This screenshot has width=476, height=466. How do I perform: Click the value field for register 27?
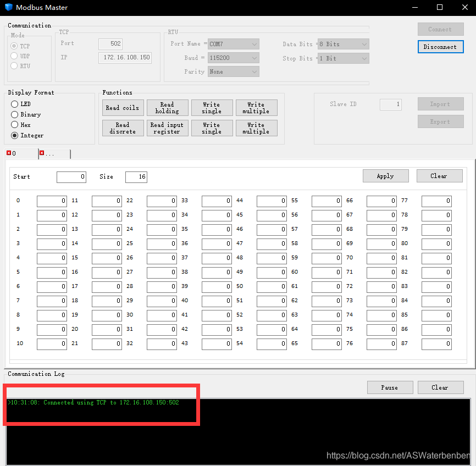162,273
